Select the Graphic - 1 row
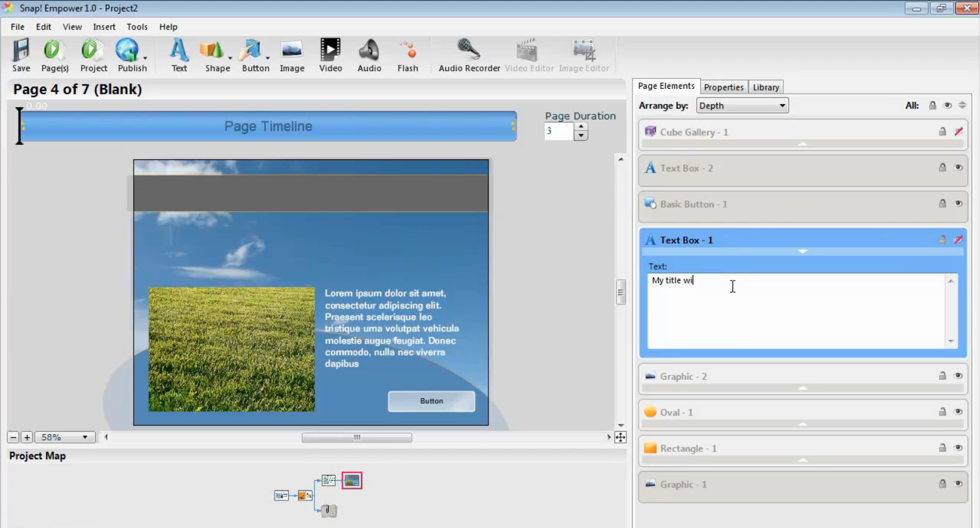 pos(803,487)
